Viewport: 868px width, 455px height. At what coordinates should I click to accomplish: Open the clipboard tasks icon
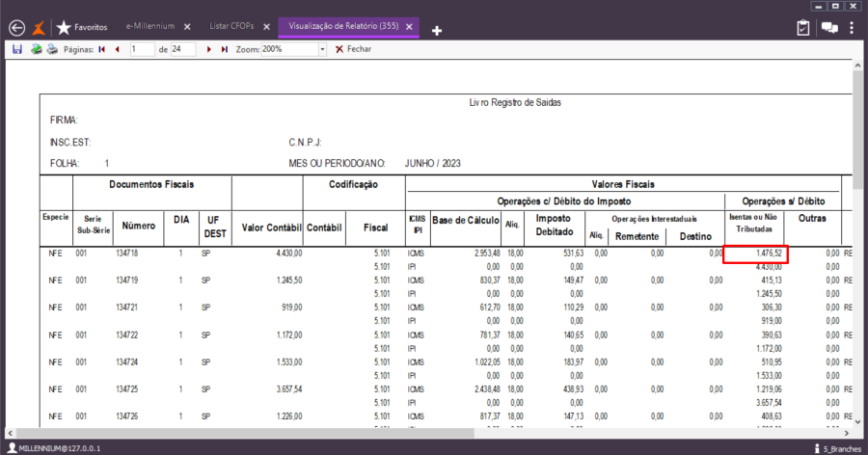tap(803, 28)
